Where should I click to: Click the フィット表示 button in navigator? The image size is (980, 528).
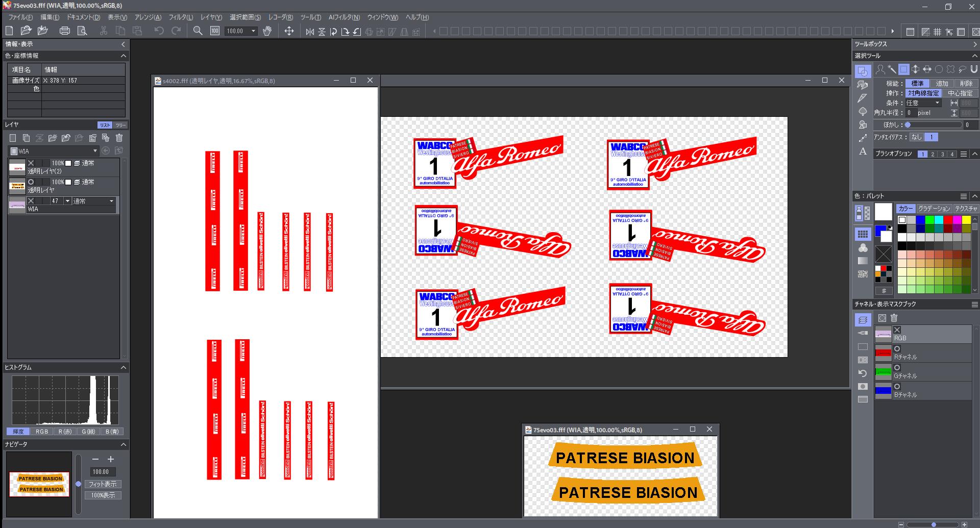tap(103, 484)
